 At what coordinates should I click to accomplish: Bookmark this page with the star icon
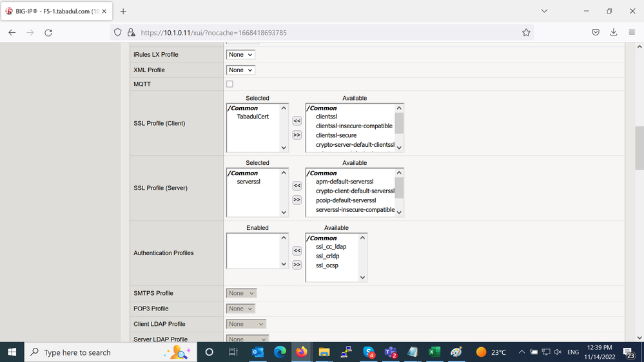(x=526, y=32)
